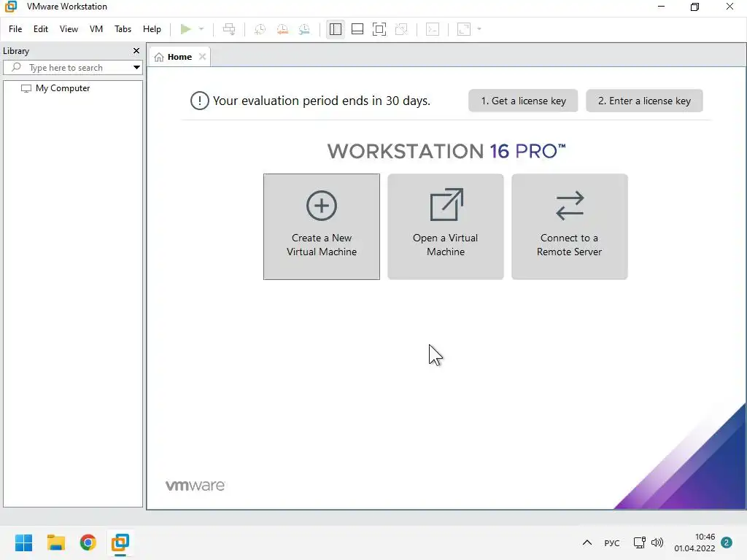Click the Library search input field
Screen dimensions: 747x560
[x=73, y=68]
